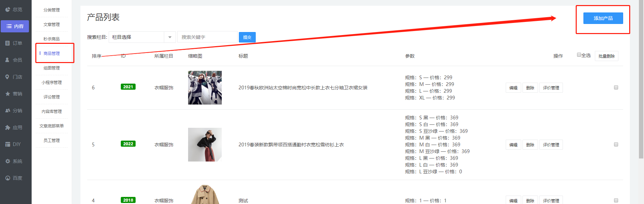Screen dimensions: 644x204
Task: Click 编辑 for product ID 2022
Action: (513, 145)
